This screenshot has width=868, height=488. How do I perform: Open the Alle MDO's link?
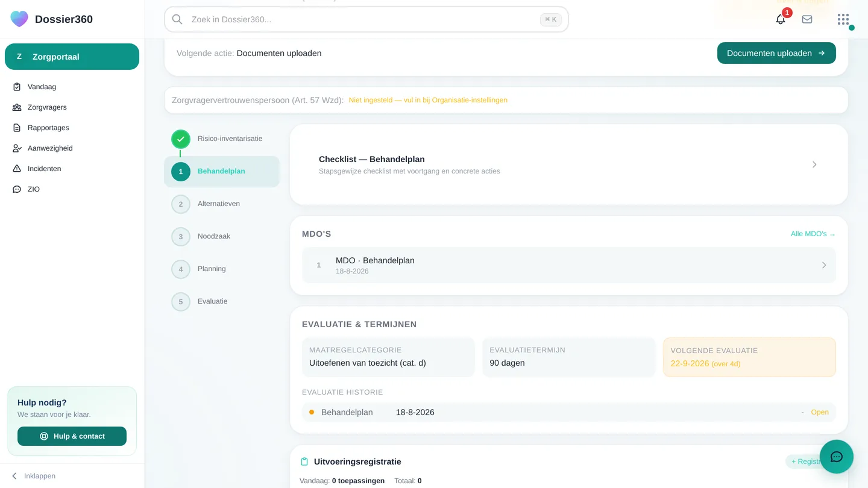pyautogui.click(x=813, y=234)
